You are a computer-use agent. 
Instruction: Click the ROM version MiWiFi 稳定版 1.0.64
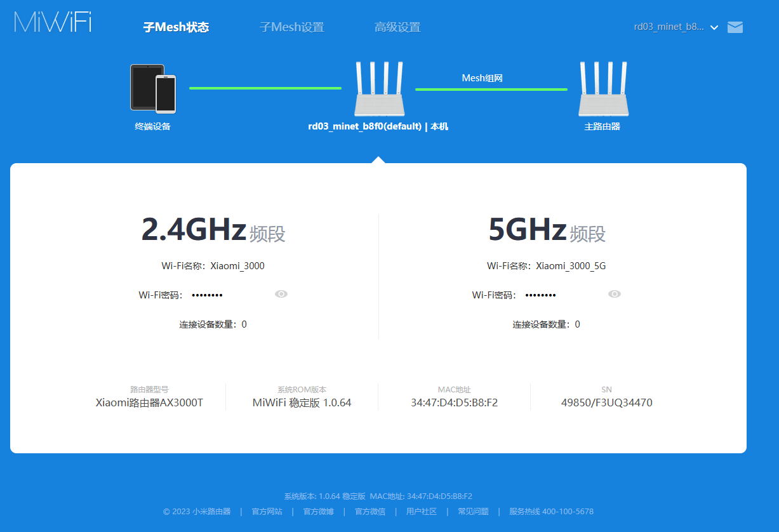pos(302,402)
